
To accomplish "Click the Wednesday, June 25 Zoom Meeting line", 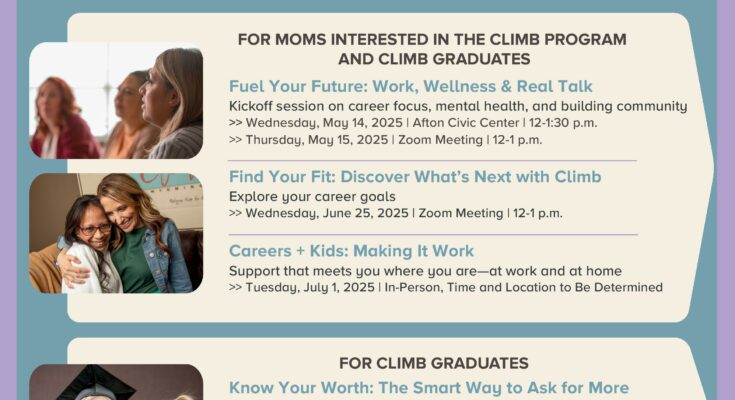I will (395, 213).
